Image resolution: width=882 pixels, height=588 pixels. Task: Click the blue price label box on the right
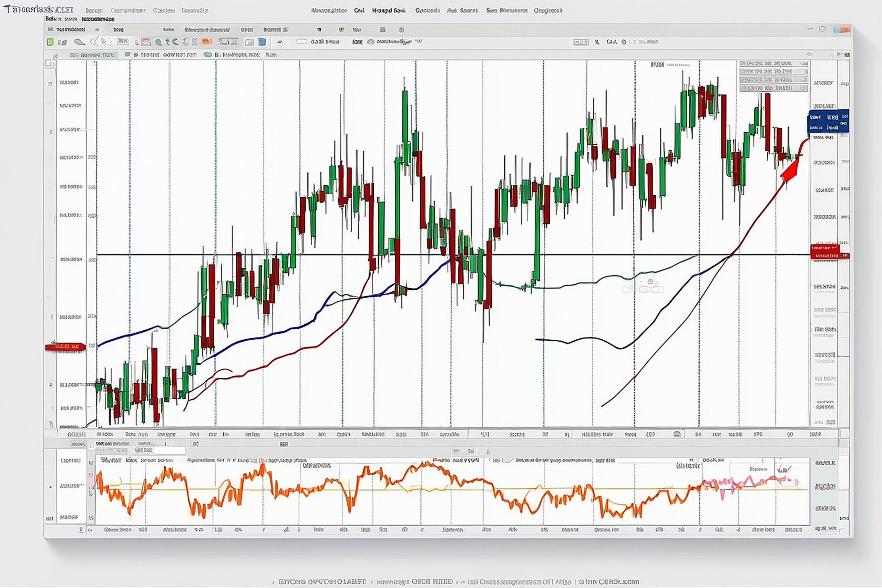pos(828,121)
